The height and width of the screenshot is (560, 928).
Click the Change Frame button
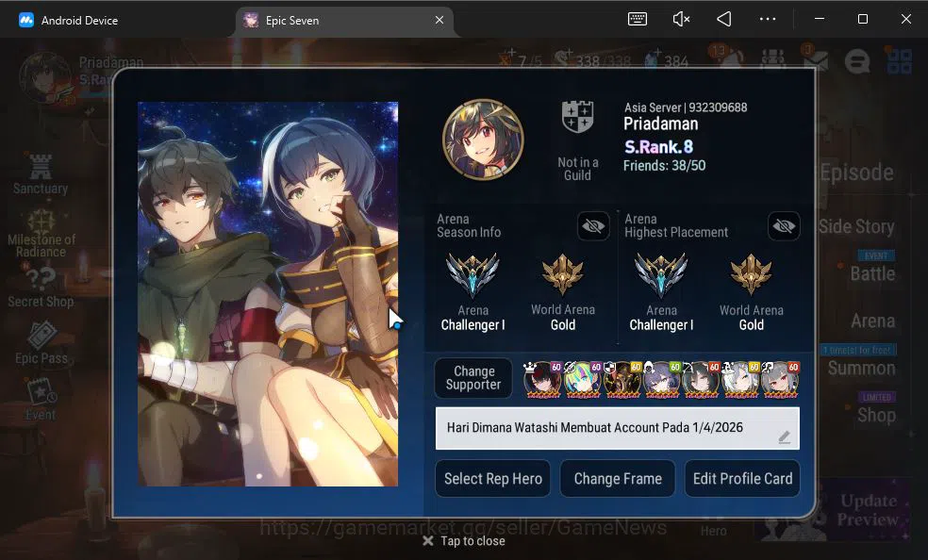(x=618, y=478)
